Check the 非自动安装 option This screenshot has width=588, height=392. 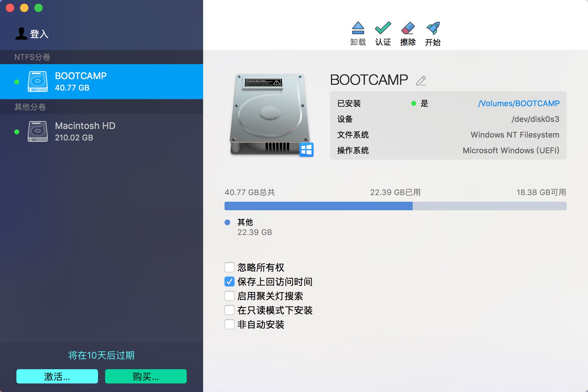229,324
